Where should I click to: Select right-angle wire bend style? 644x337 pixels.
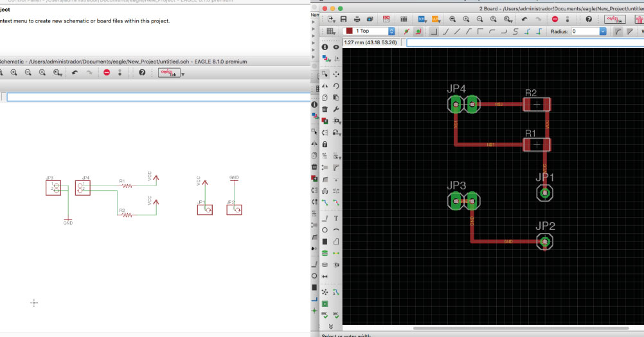434,31
